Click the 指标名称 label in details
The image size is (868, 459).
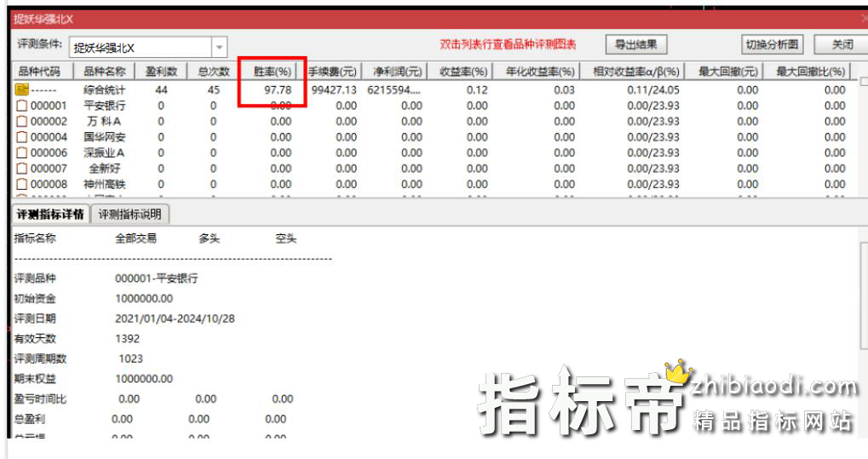[x=35, y=238]
